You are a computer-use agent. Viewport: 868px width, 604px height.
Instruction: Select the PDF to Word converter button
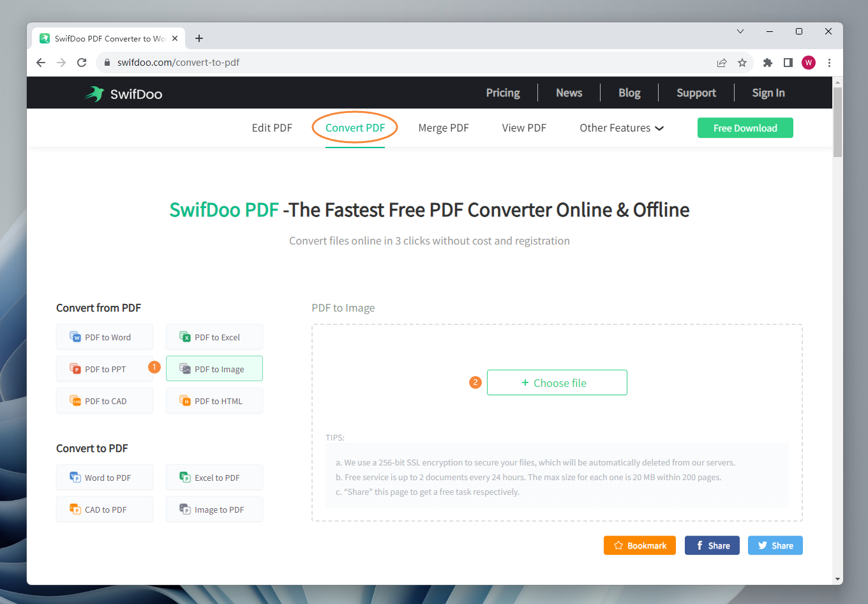tap(105, 337)
